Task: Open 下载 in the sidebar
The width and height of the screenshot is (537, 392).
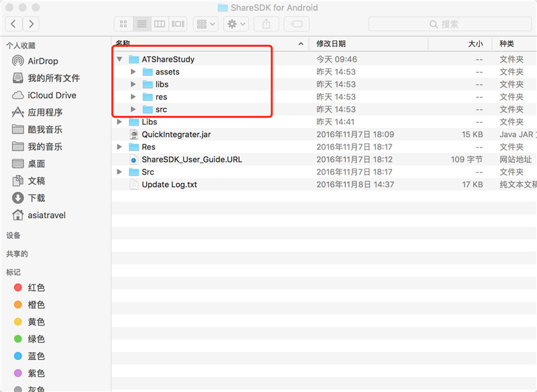Action: coord(28,198)
